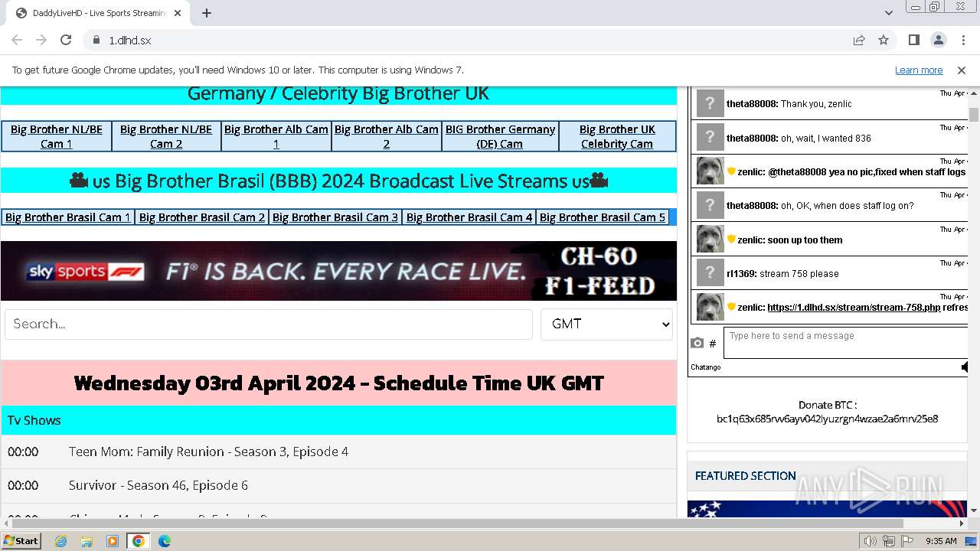
Task: Switch to the DaddyLiveHD tab
Action: (x=98, y=13)
